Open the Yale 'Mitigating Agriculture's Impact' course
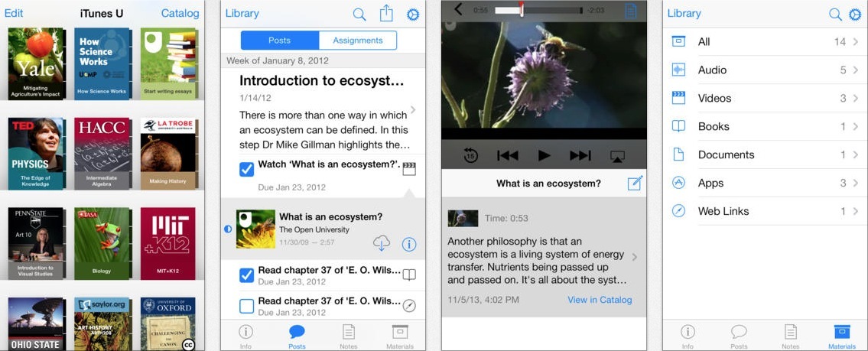The width and height of the screenshot is (868, 351). pyautogui.click(x=37, y=63)
